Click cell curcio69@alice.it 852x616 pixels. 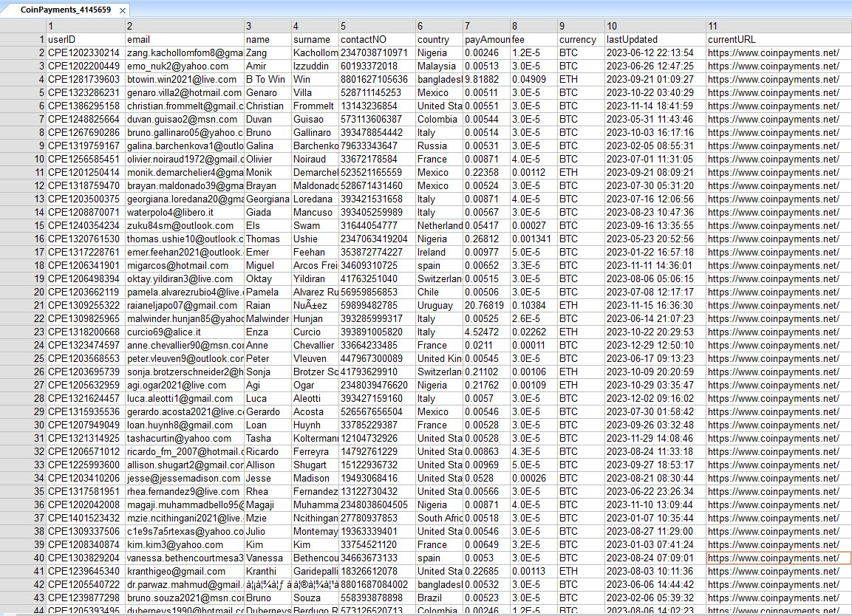pos(185,332)
